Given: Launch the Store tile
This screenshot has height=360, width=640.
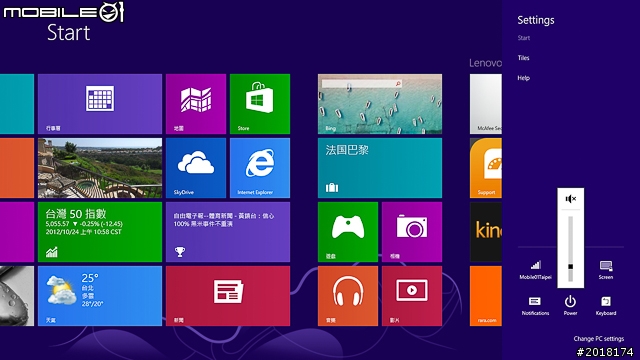Looking at the screenshot, I should point(260,104).
